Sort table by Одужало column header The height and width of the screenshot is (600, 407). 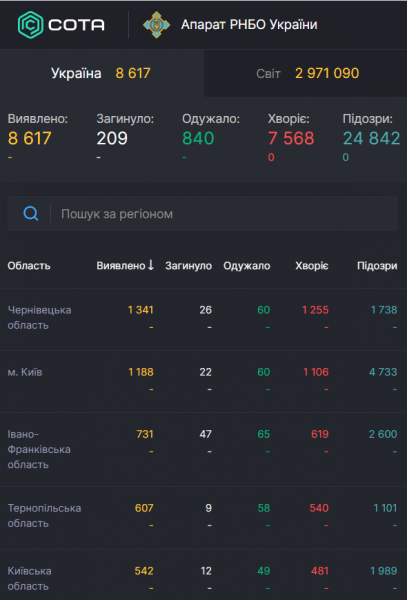click(x=247, y=266)
